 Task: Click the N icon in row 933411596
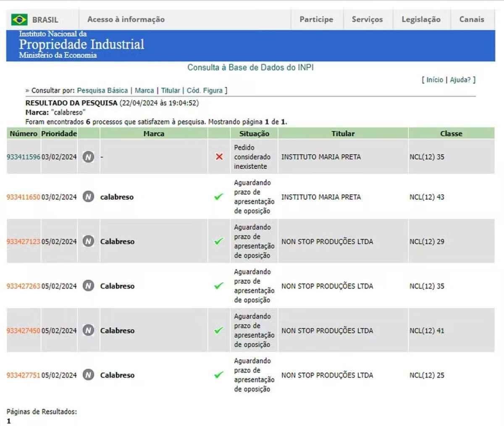[88, 157]
